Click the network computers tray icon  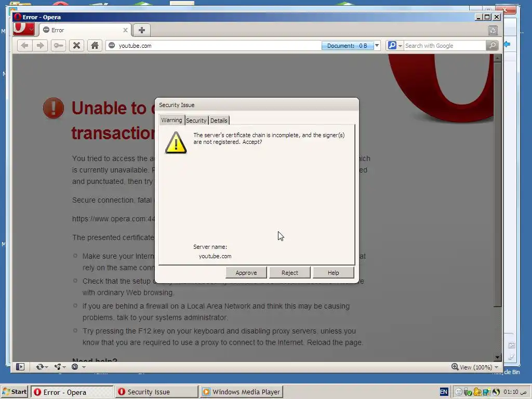tap(486, 392)
